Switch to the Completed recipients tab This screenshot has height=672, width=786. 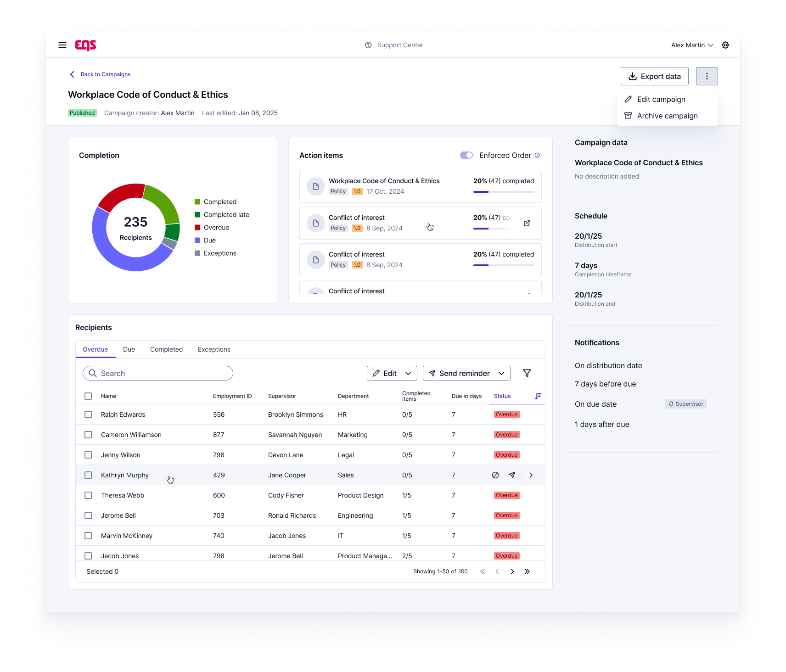[166, 349]
